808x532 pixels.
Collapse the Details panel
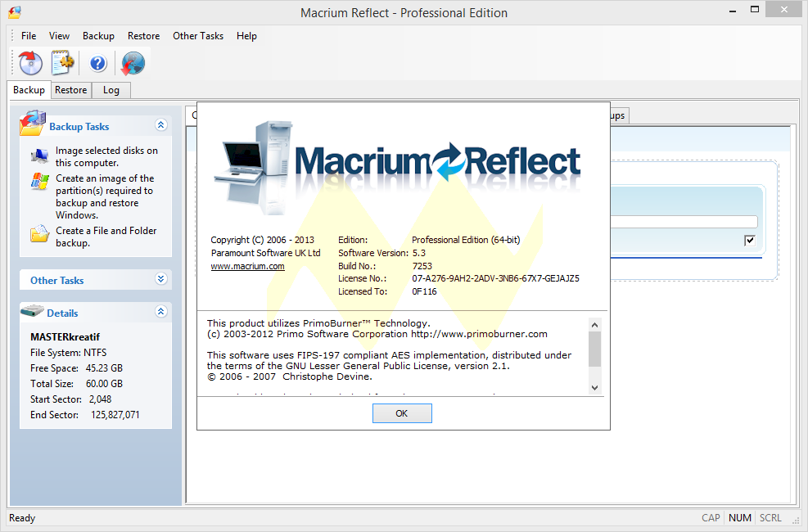(160, 311)
